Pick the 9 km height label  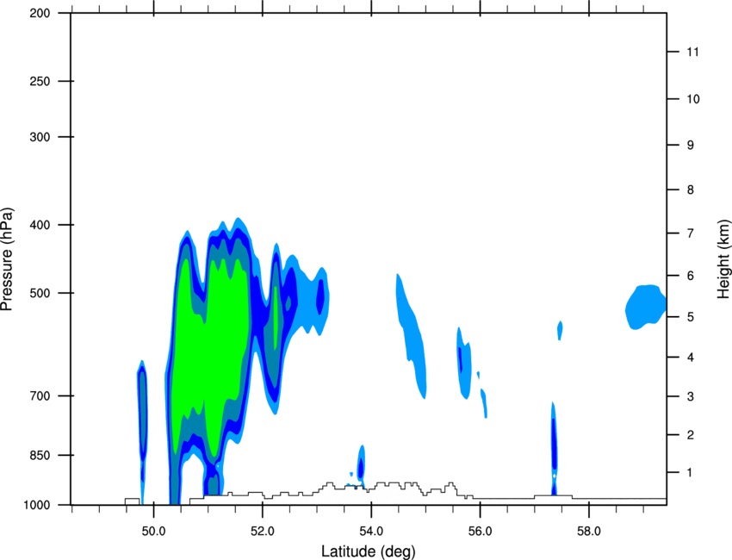click(691, 145)
